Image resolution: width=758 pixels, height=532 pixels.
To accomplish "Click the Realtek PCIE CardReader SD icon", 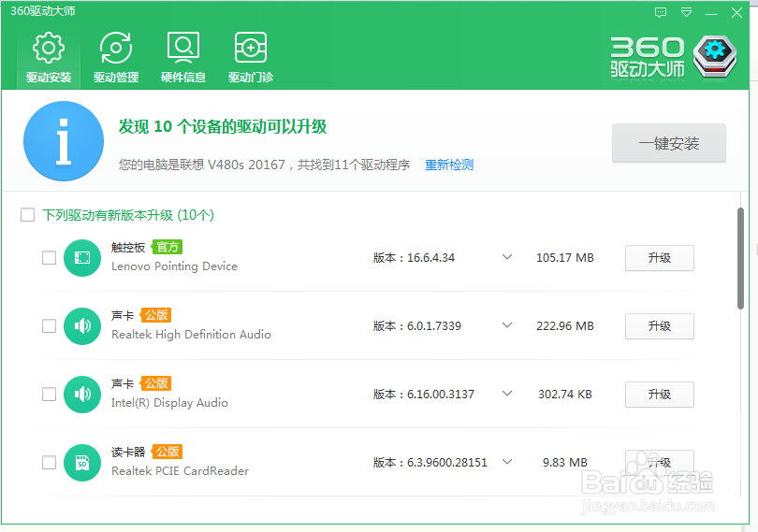I will click(x=82, y=463).
